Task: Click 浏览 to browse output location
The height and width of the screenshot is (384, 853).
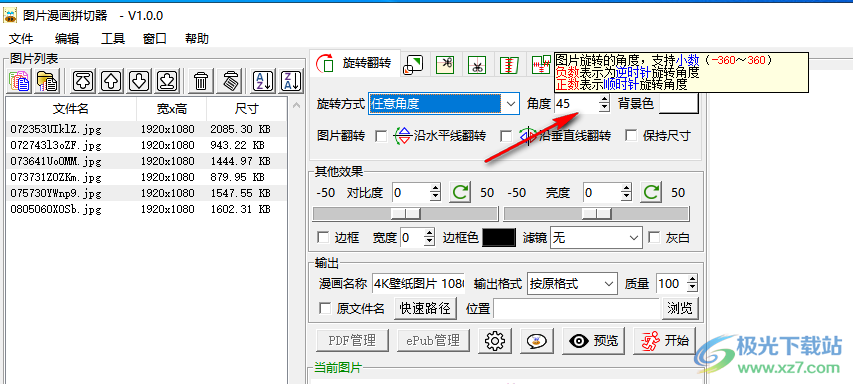Action: 680,308
